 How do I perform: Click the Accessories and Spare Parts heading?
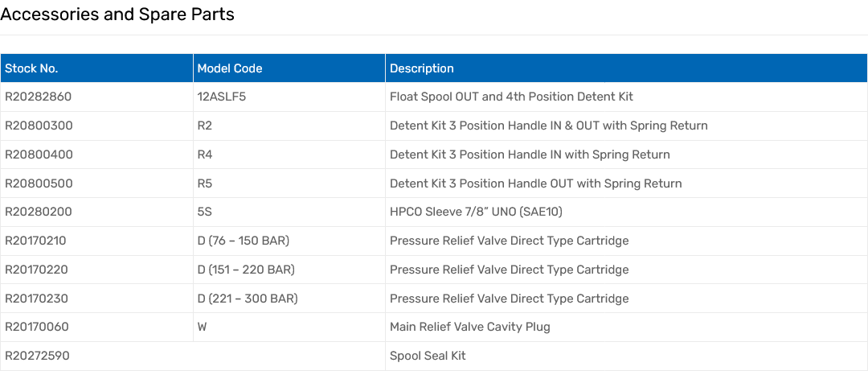point(117,14)
